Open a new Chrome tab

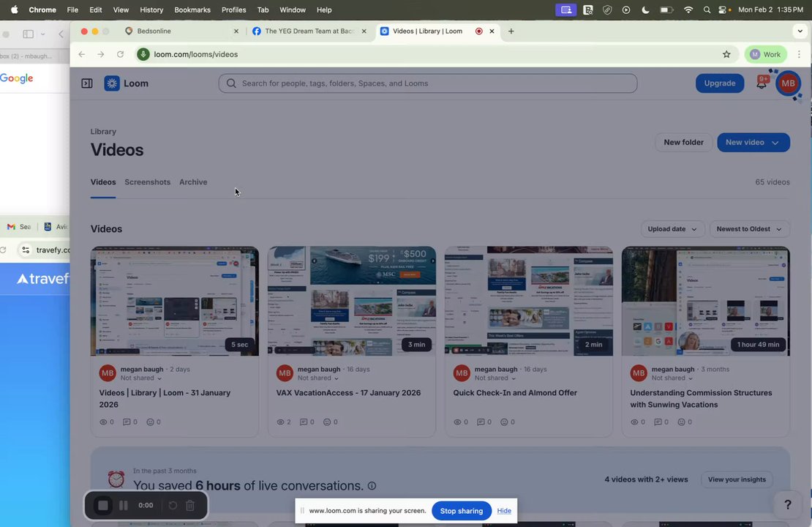(511, 31)
